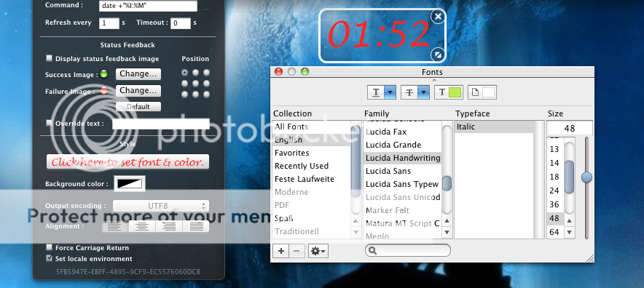Click here to set font & color
Image resolution: width=644 pixels, height=288 pixels.
coord(127,162)
